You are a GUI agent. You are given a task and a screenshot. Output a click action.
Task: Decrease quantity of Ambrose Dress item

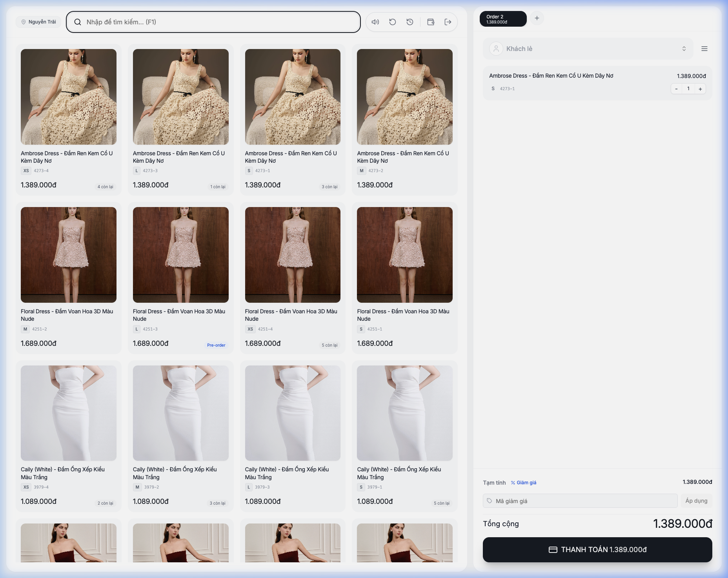(x=676, y=89)
